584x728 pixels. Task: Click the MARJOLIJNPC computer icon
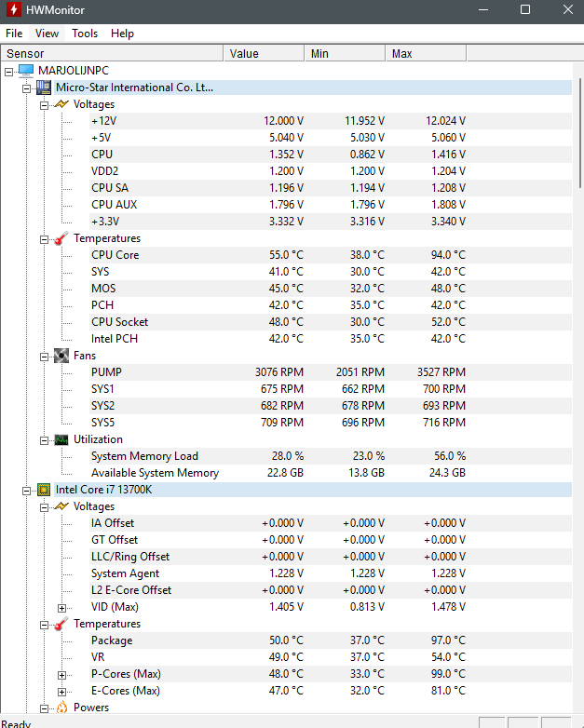pos(26,71)
